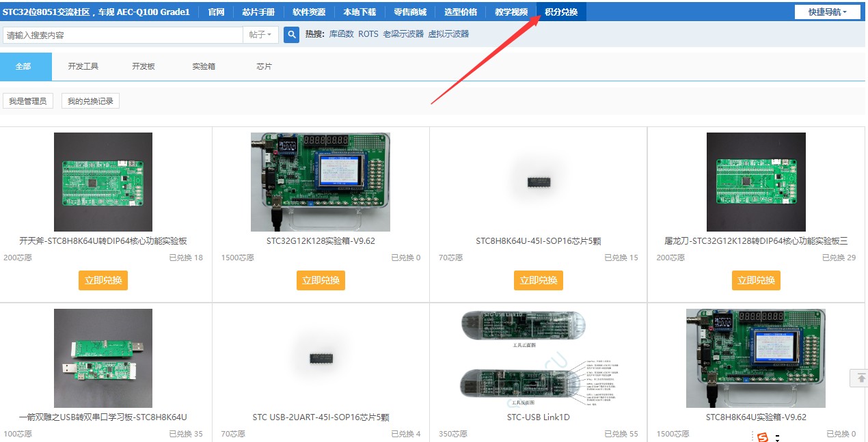The image size is (868, 442).
Task: Click the Sogou input method icon
Action: pyautogui.click(x=763, y=437)
